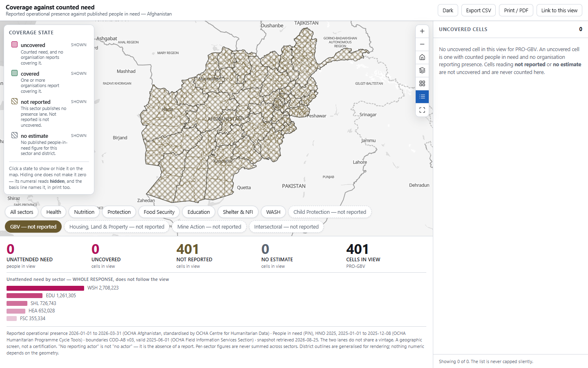Select the GBV — not reported chip
588x368 pixels.
click(x=33, y=227)
